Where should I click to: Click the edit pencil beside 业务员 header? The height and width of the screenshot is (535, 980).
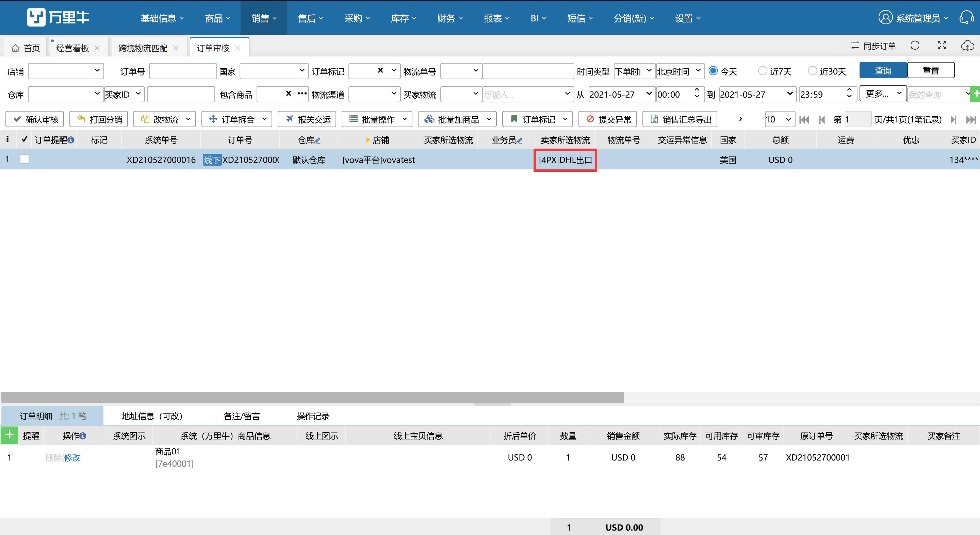519,141
